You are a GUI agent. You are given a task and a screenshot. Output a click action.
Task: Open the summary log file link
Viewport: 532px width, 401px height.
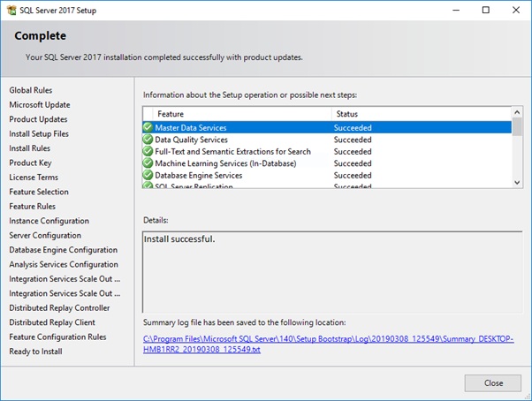328,344
